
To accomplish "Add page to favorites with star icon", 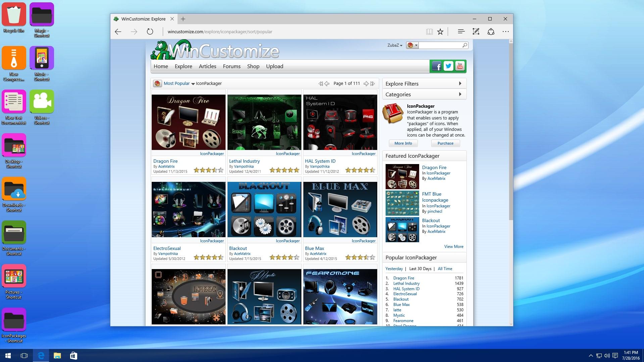I will (x=440, y=32).
